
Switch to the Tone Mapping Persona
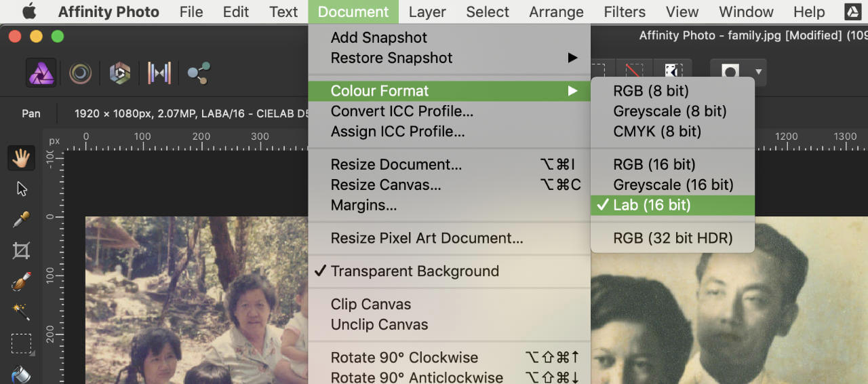[159, 73]
